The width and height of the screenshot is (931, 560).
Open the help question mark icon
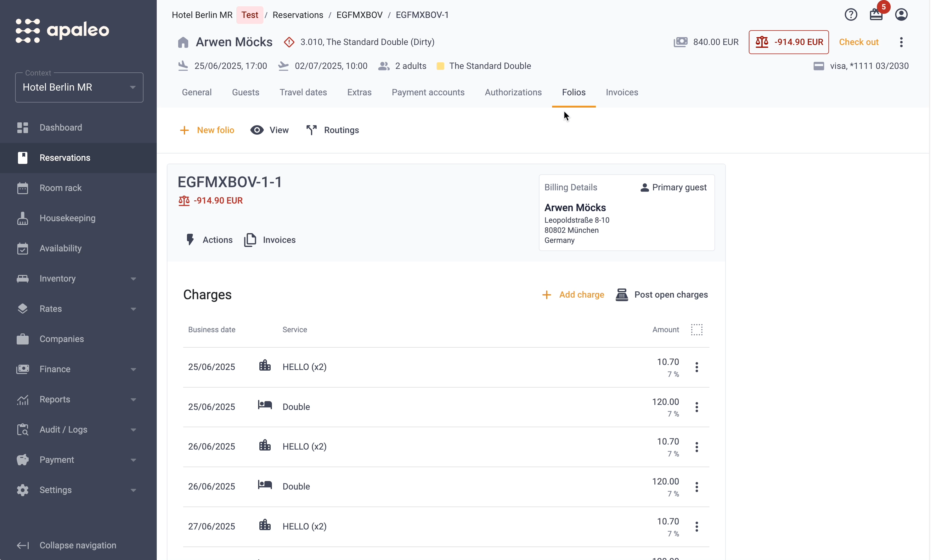[x=851, y=15]
